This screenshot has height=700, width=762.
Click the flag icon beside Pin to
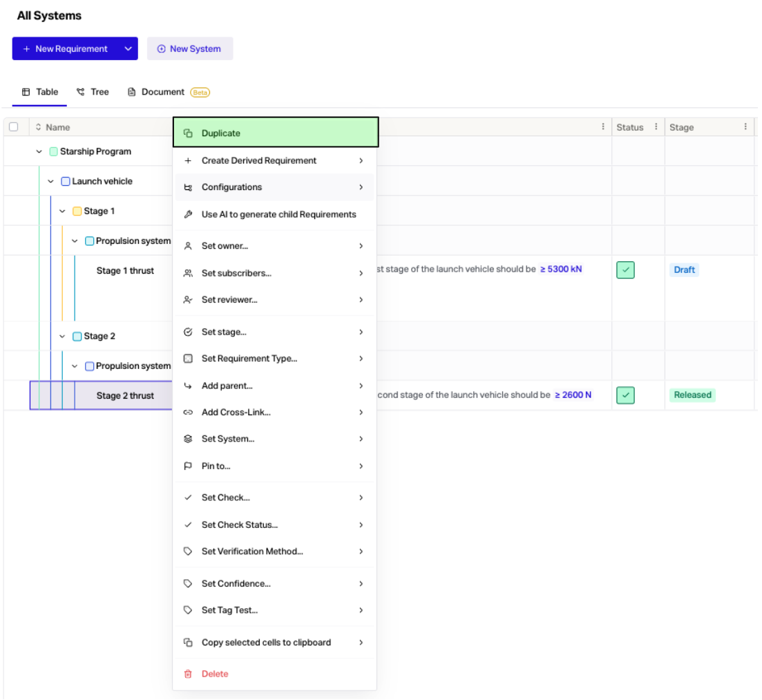click(188, 466)
